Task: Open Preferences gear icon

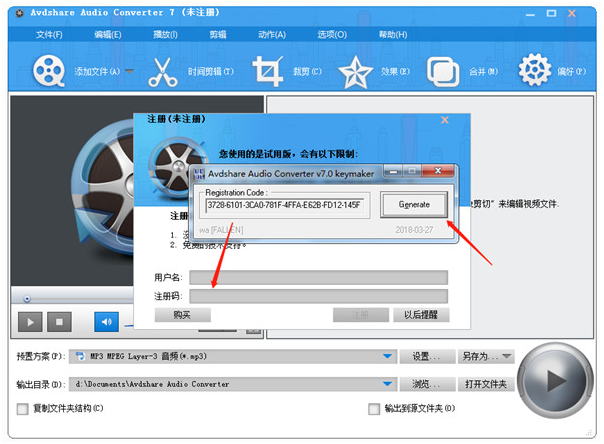Action: click(535, 70)
